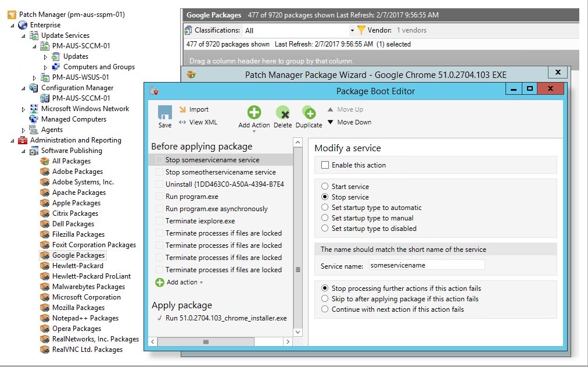Click the Updates icon under PM-AUS-SCCM-01
The height and width of the screenshot is (367, 588).
56,56
